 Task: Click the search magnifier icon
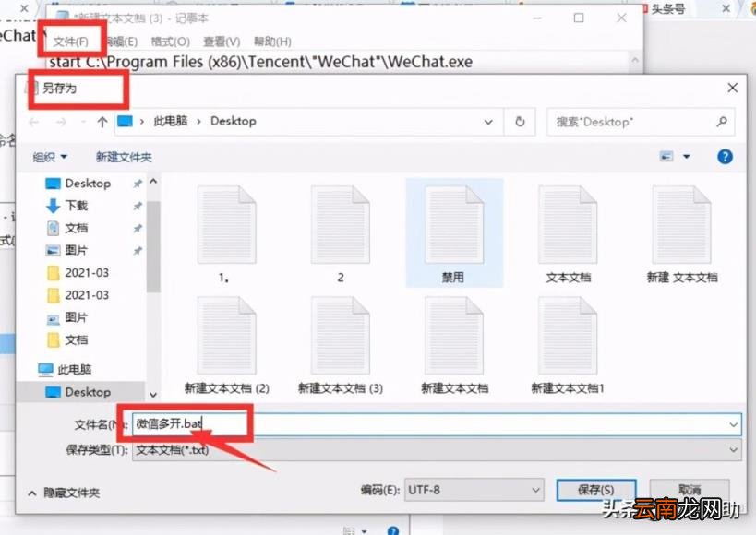(722, 122)
